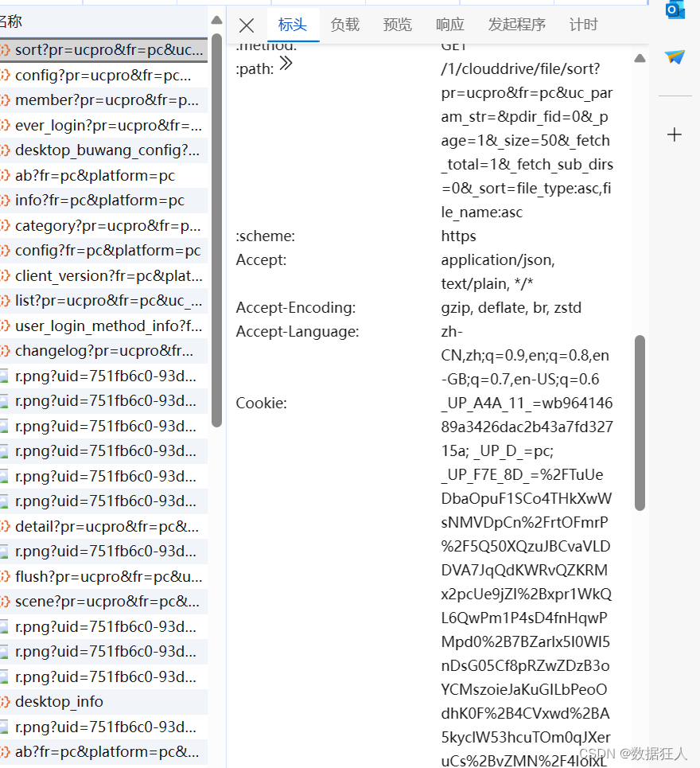Viewport: 700px width, 768px height.
Task: Select the scene?pr=ucpro&fr=pc&... request
Action: pos(103,602)
